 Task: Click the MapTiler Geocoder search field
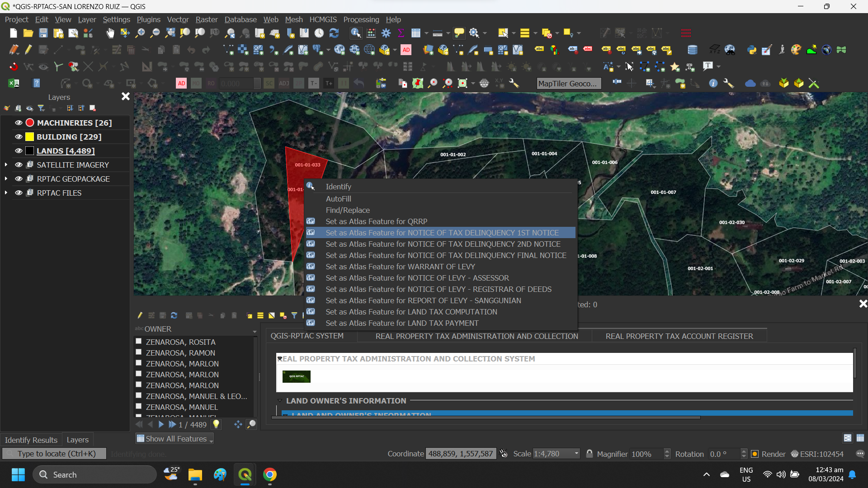569,83
